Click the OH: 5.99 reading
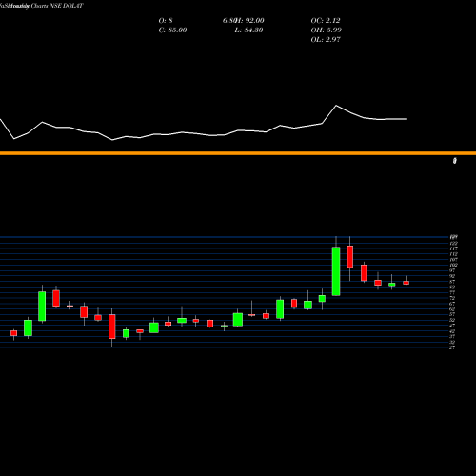Viewport: 476px width, 476px height. (x=326, y=30)
